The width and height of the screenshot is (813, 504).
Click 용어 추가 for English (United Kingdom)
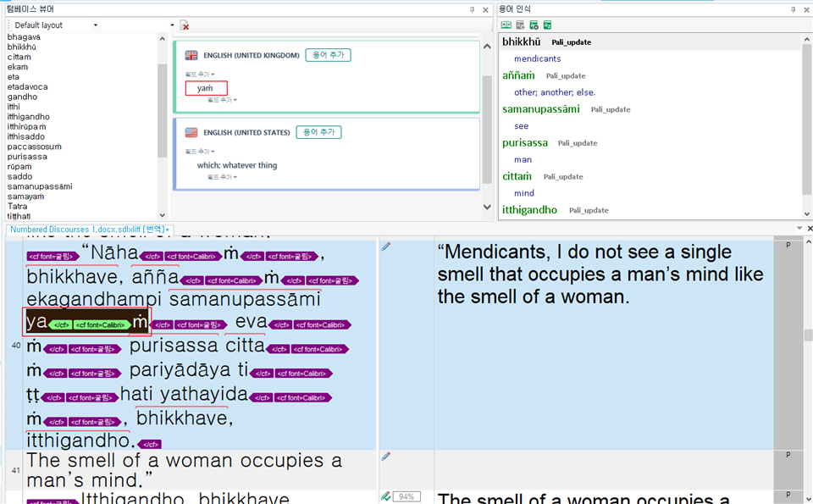click(x=329, y=55)
